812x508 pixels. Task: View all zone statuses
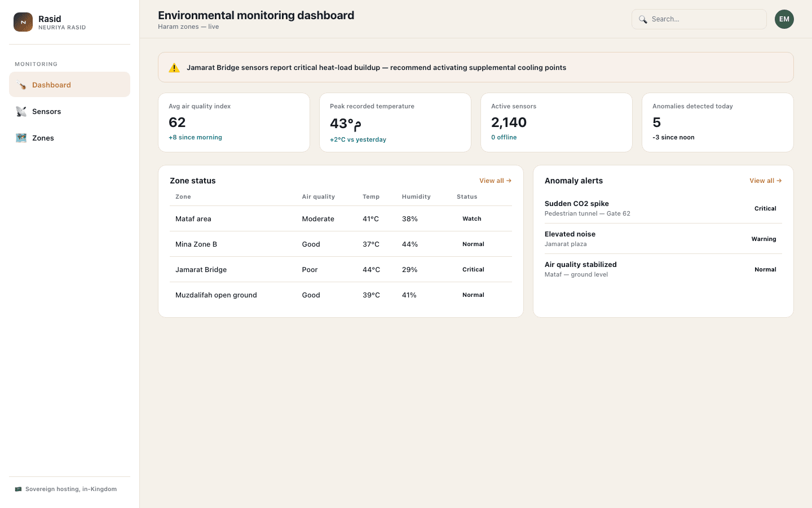(496, 181)
